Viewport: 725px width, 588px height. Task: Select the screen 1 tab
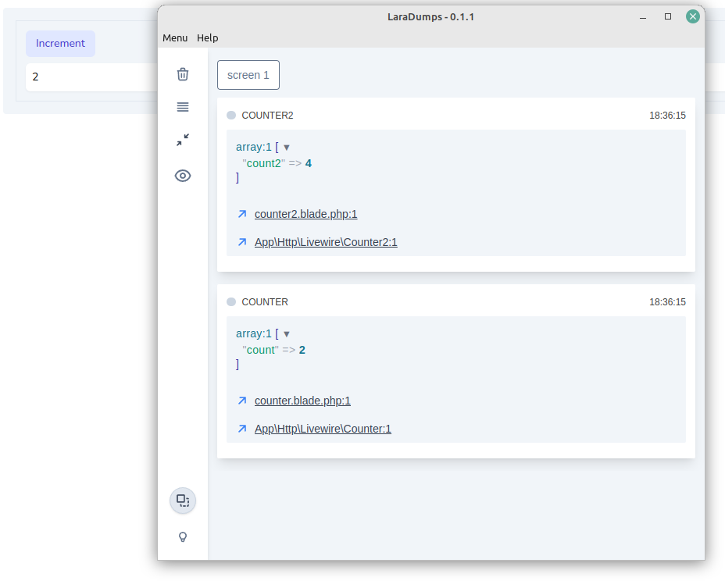(x=248, y=75)
